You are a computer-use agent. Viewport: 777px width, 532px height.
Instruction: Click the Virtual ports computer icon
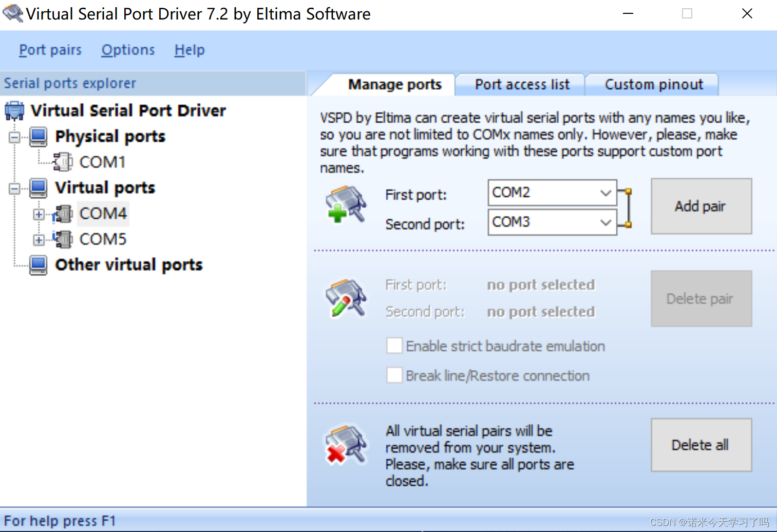tap(38, 188)
